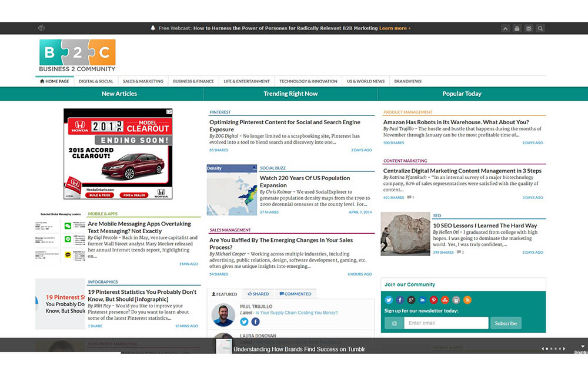Open the Mobile & Apps category label

point(103,214)
